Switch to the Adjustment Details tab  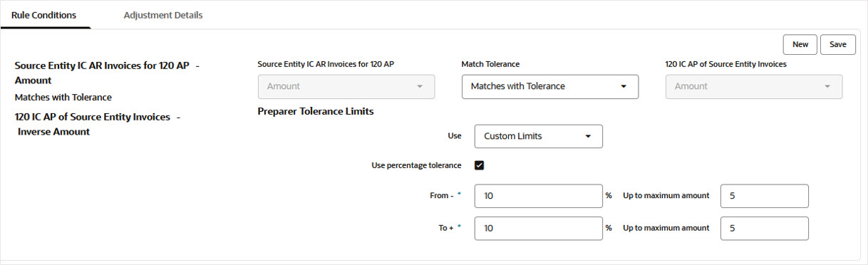163,15
